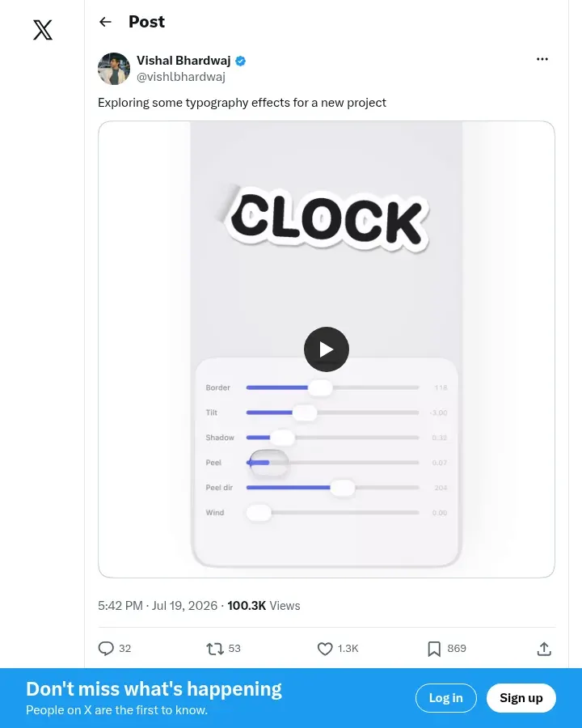The width and height of the screenshot is (582, 728).
Task: Click the 100.3K Views count
Action: click(264, 605)
